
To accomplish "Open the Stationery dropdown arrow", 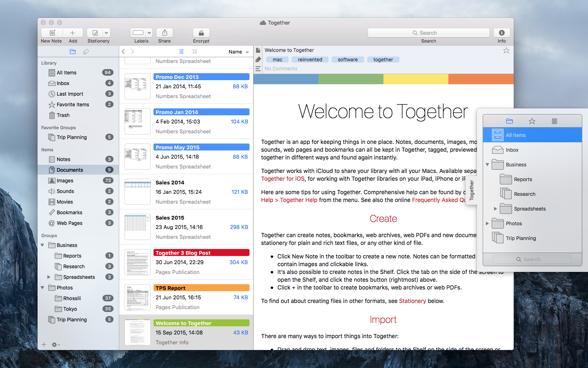I will tap(107, 33).
